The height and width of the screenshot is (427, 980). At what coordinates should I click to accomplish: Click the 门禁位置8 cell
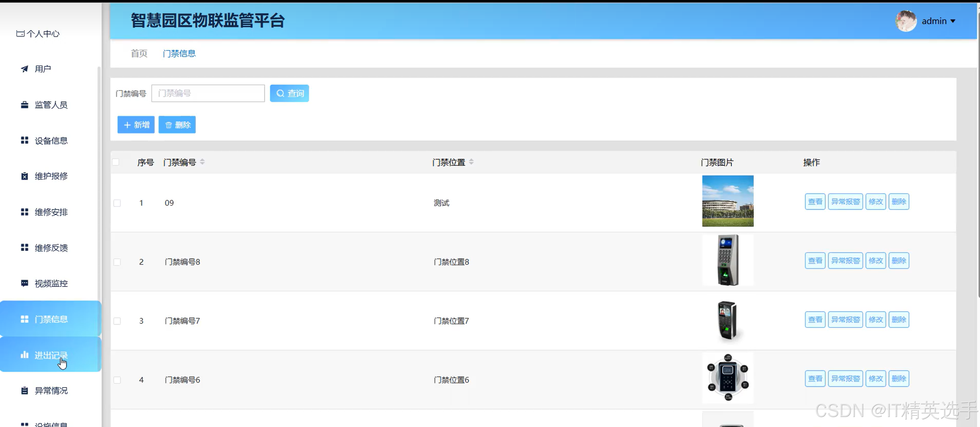pyautogui.click(x=451, y=262)
